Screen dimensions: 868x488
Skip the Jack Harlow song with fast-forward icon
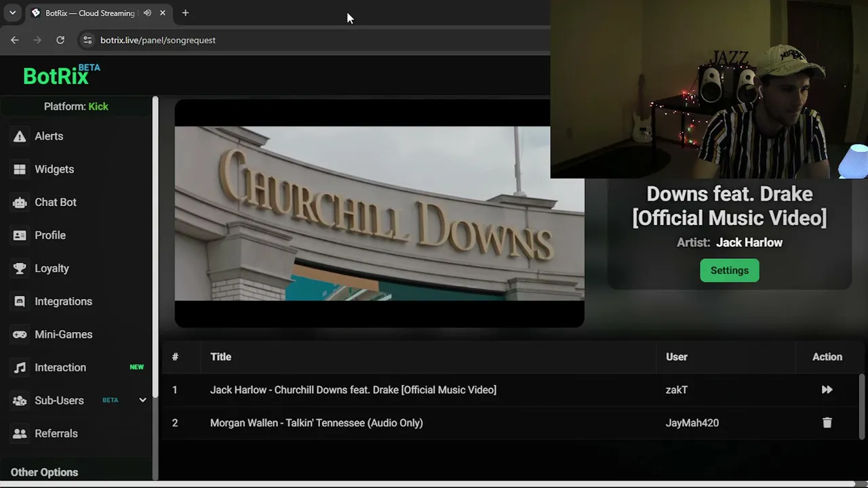827,390
